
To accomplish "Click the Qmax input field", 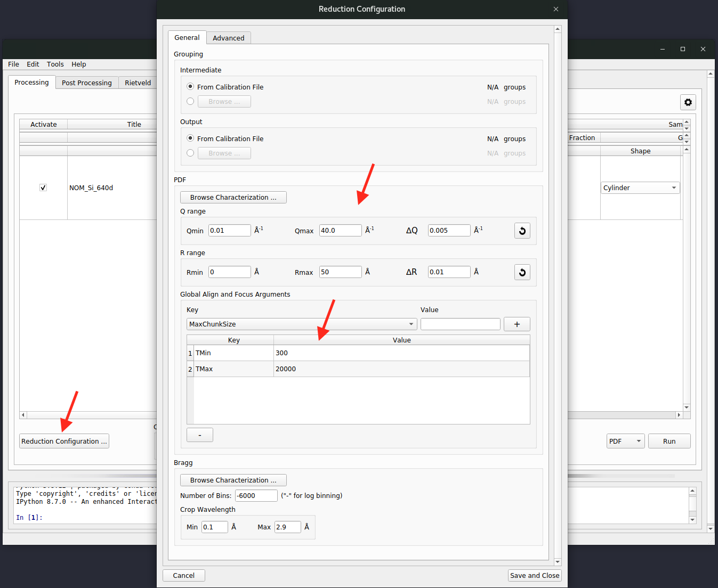I will click(340, 230).
